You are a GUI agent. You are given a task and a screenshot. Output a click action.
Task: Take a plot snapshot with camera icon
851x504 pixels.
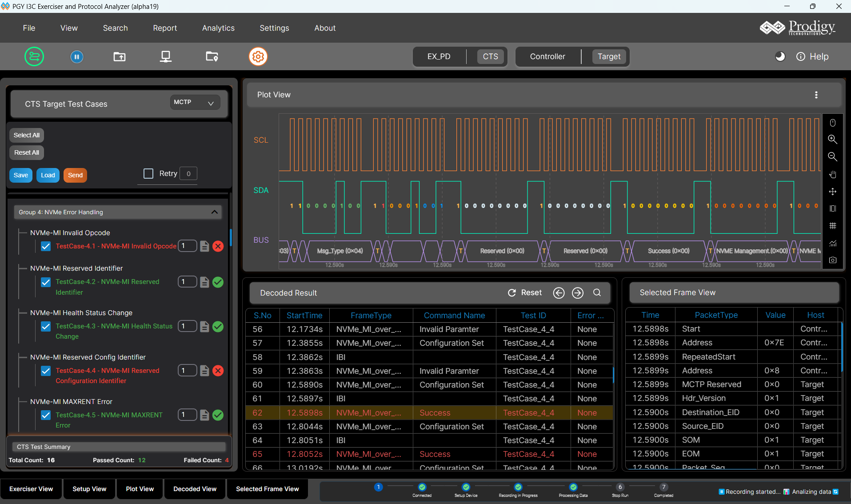click(x=832, y=260)
